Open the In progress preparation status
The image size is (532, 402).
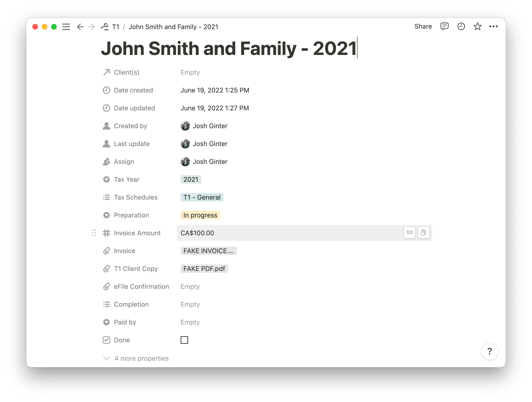click(x=200, y=215)
